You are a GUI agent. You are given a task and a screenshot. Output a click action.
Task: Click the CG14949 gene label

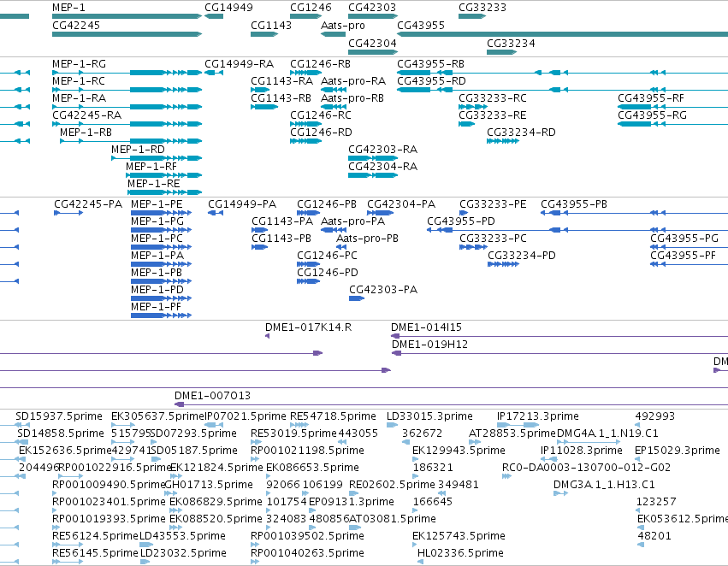tap(228, 8)
